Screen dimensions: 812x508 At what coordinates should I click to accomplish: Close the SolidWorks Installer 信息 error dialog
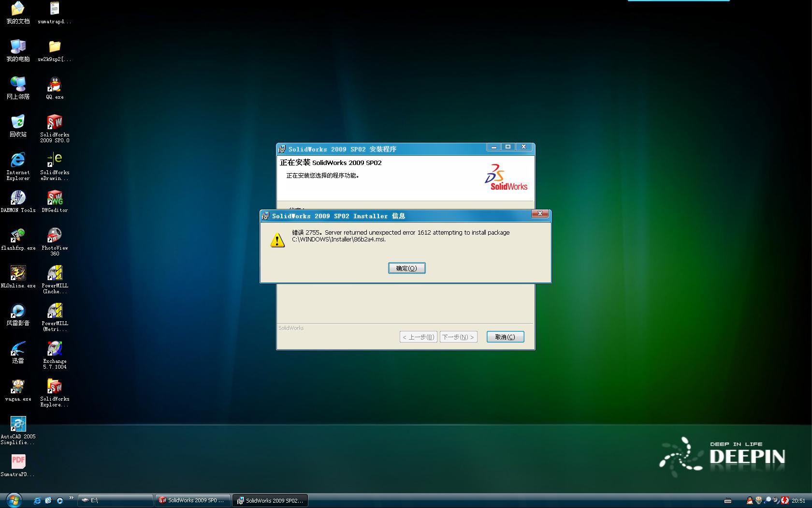tap(540, 214)
